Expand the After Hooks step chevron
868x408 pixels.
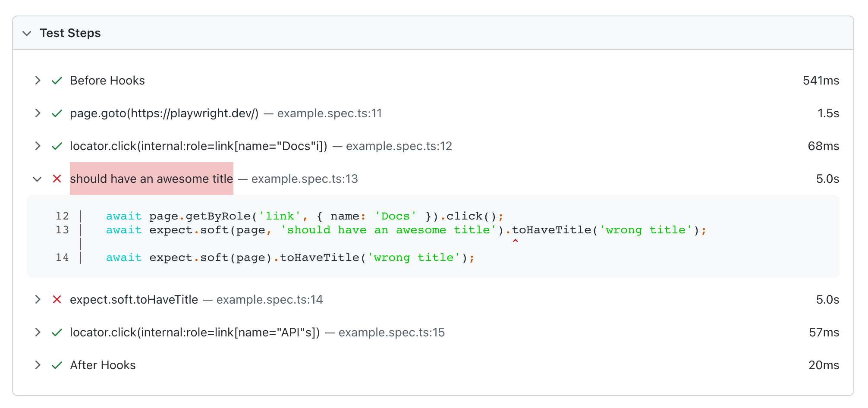[38, 365]
